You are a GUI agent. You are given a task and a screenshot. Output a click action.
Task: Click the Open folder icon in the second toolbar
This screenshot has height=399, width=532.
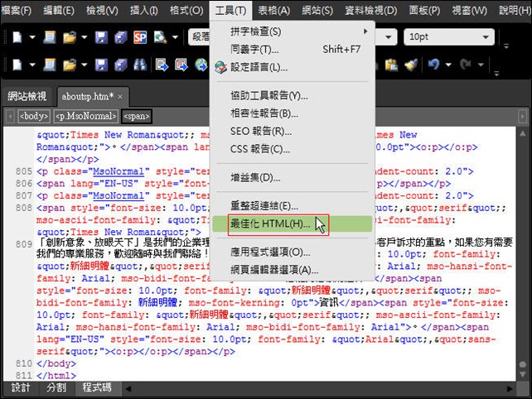[70, 65]
